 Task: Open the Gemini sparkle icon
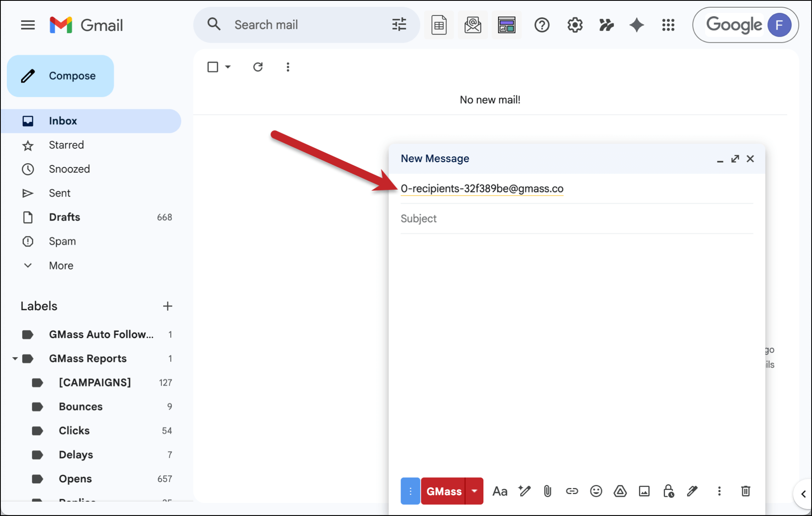point(637,25)
